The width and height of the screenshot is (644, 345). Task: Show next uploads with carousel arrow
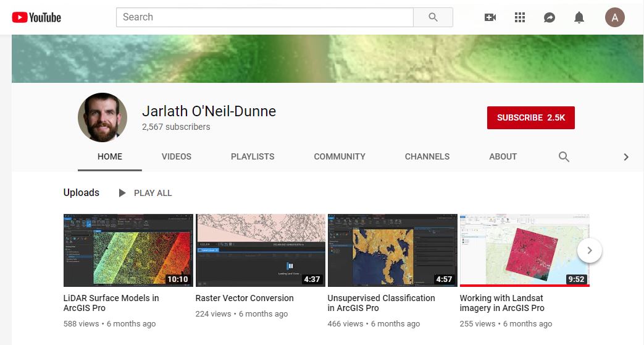click(x=590, y=250)
